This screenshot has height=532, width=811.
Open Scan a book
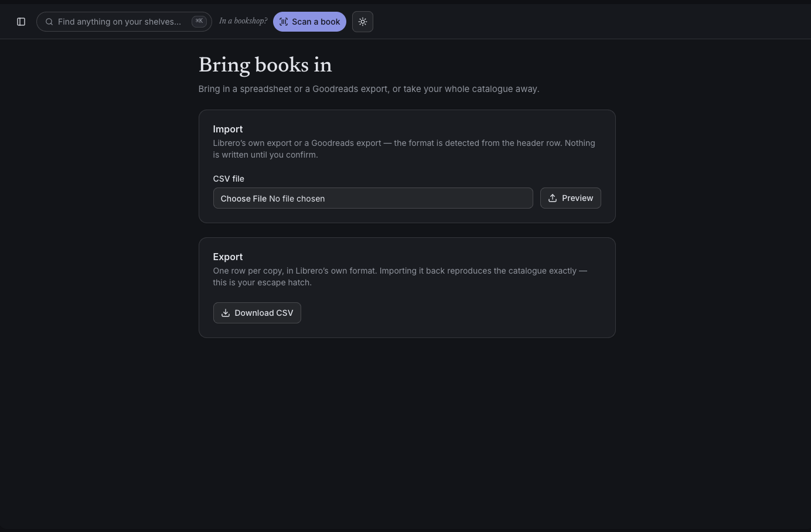309,22
